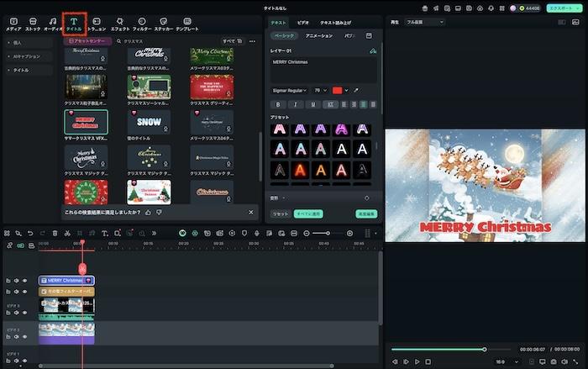This screenshot has height=369, width=588.
Task: Switch to the ビデオ tab
Action: (x=303, y=23)
